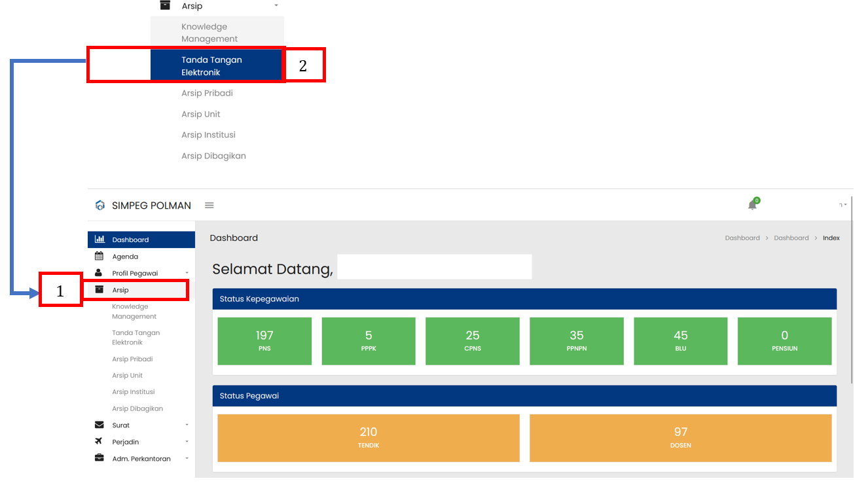Click the Surat envelope icon
868x485 pixels.
tap(99, 425)
